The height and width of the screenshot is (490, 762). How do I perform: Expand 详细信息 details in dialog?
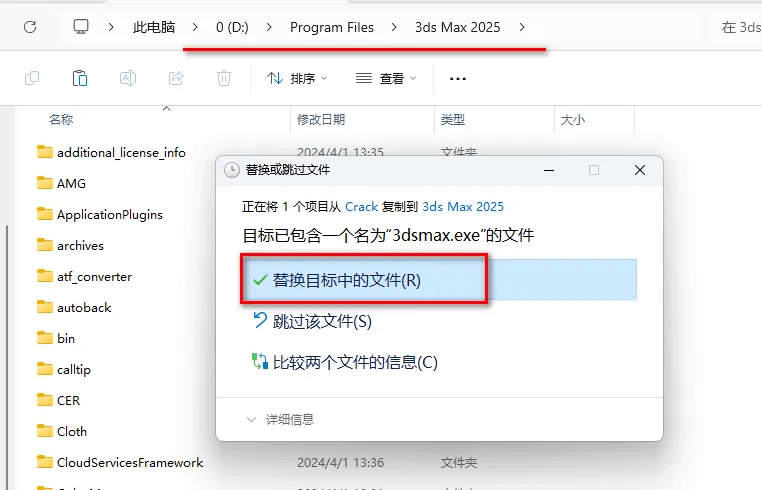[x=280, y=419]
